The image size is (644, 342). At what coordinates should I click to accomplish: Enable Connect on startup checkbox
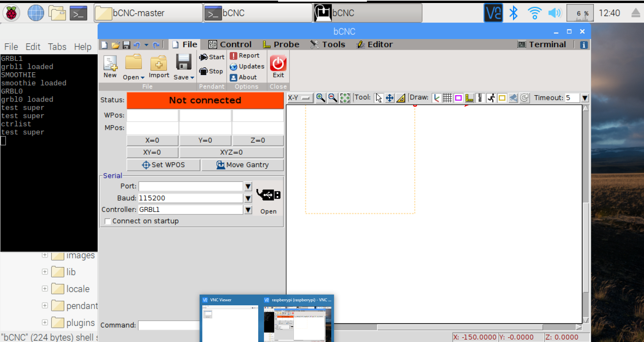(108, 221)
